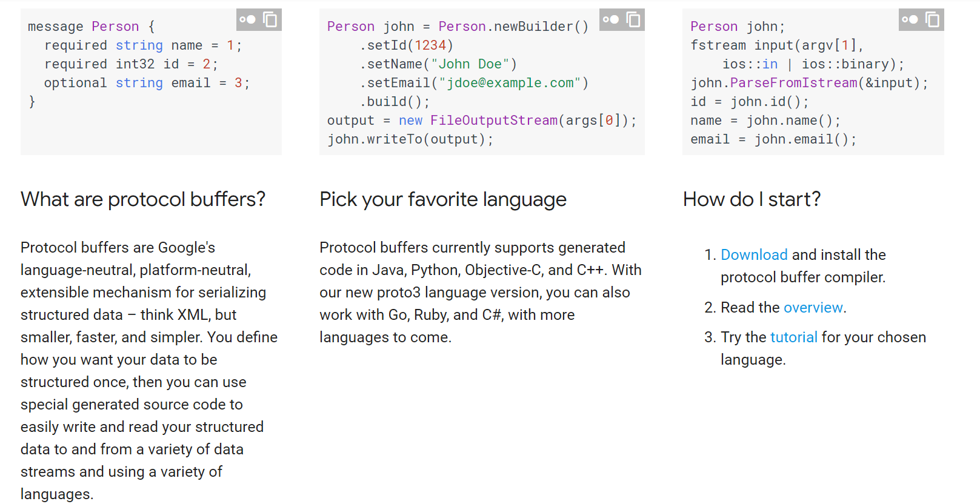Click the paragraph about supported languages like Java, Python
980x504 pixels.
[481, 293]
